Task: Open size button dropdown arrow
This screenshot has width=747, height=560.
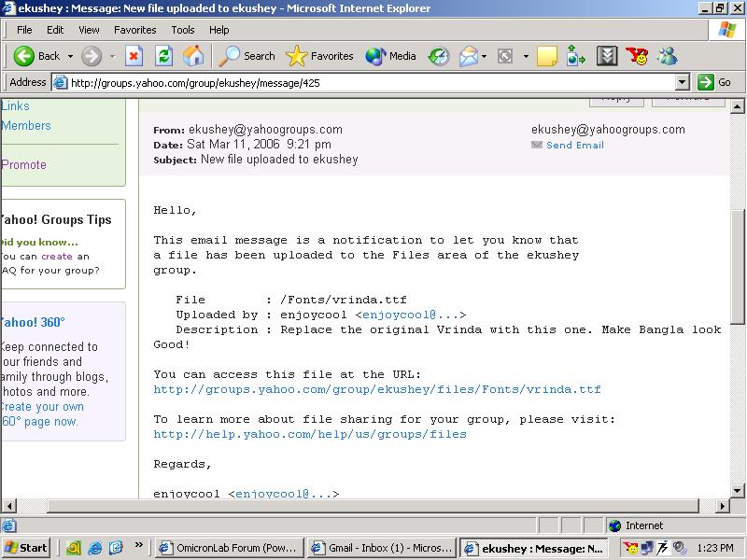Action: [526, 56]
